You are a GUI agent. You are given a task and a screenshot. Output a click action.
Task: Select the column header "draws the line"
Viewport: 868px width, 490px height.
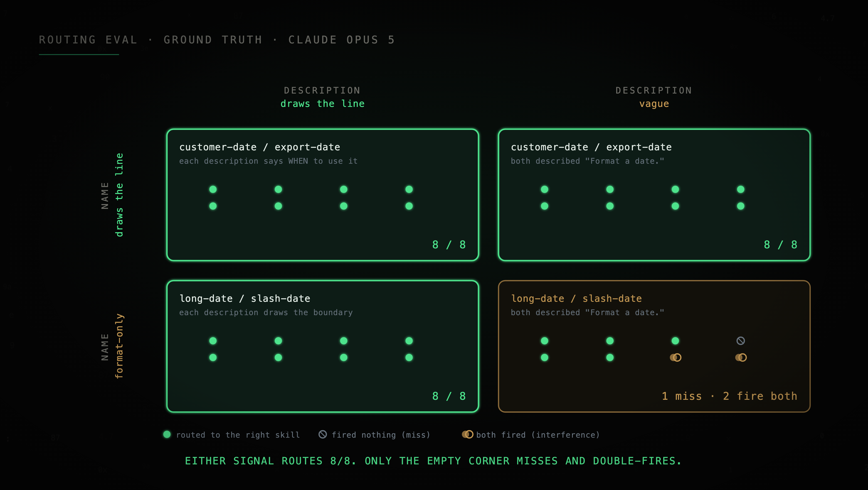point(322,104)
